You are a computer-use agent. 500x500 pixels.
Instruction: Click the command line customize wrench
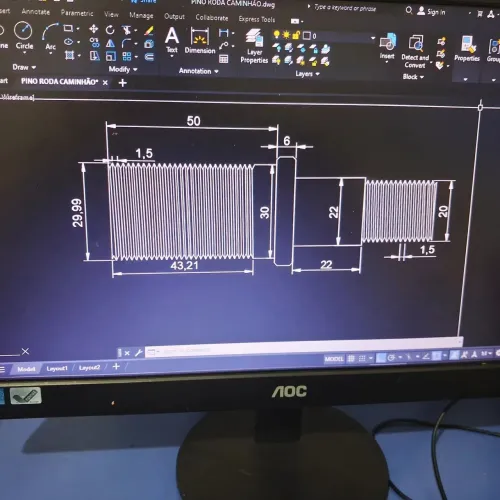click(139, 352)
